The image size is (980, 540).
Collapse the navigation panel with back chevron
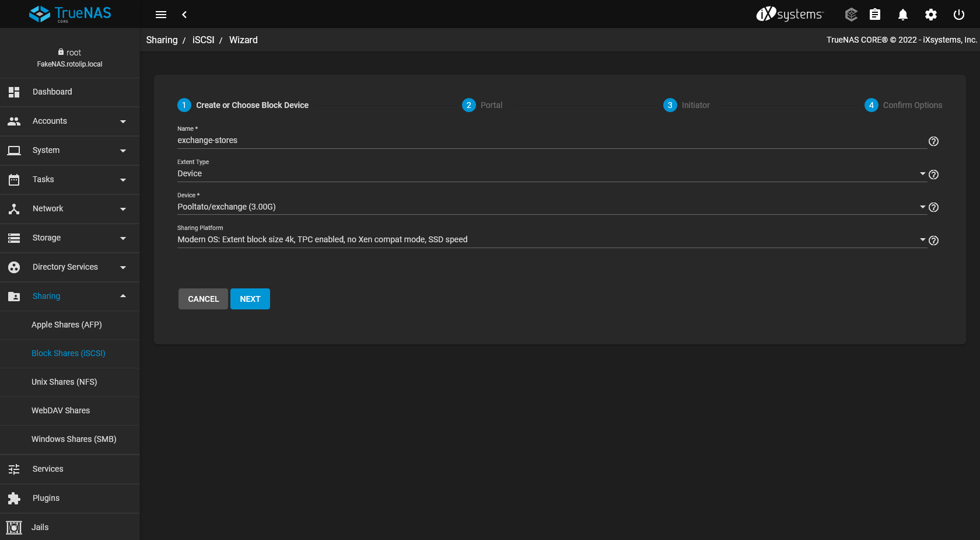(x=184, y=14)
